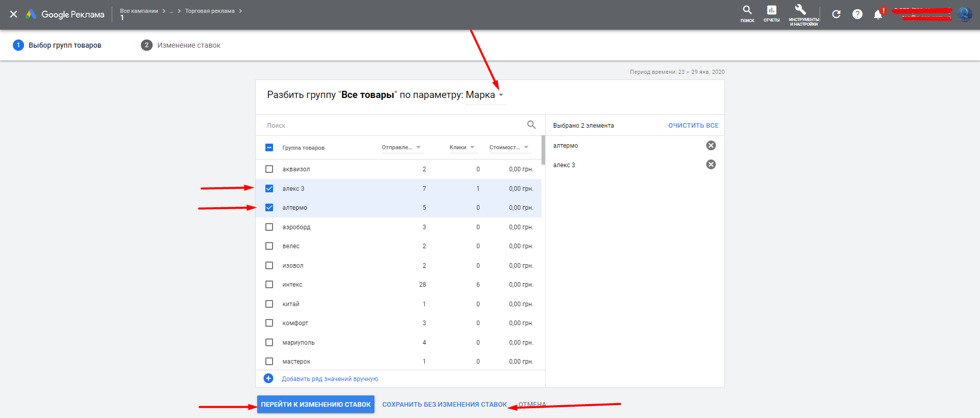Click the magnifier icon in product search
980x418 pixels.
pyautogui.click(x=531, y=125)
